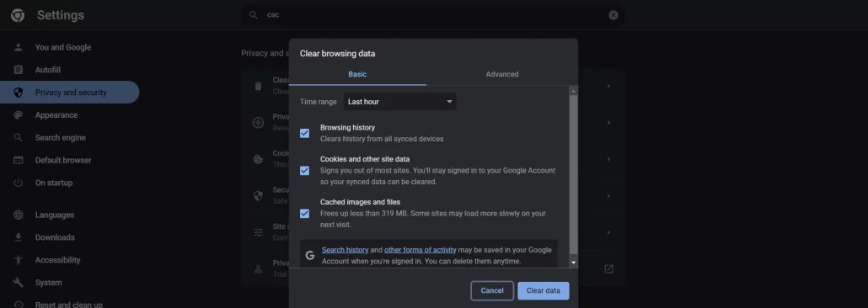This screenshot has height=308, width=868.
Task: Click the external link icon on last background row
Action: tap(608, 268)
